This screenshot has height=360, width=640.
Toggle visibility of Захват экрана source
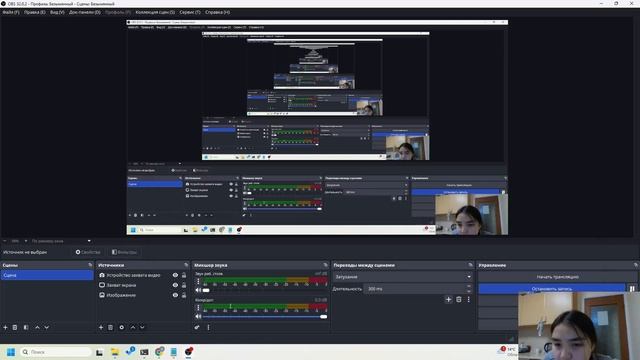[175, 285]
